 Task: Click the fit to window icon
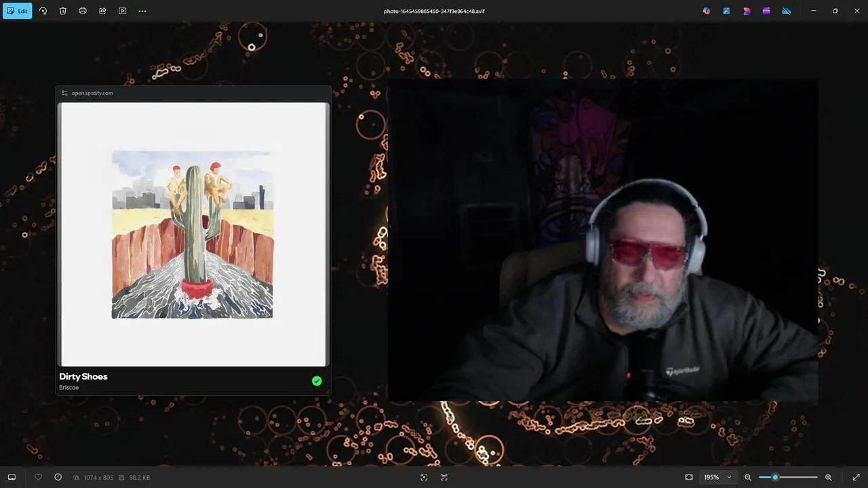click(x=689, y=477)
